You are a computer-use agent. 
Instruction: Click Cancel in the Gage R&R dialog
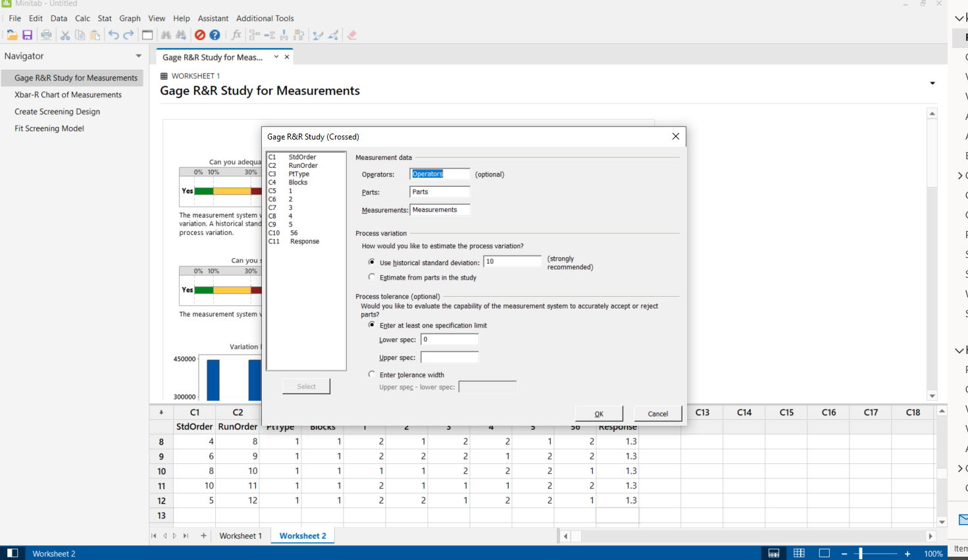click(x=657, y=413)
